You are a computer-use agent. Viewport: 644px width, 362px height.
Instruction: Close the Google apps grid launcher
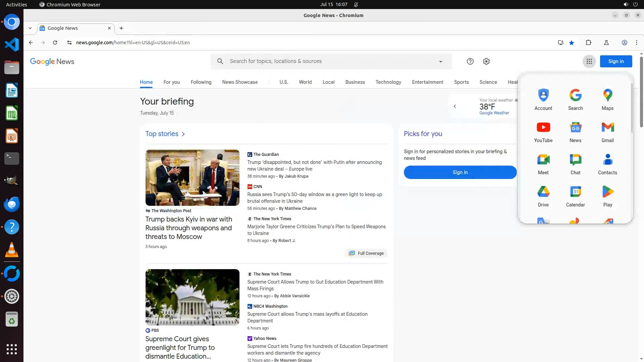click(x=589, y=61)
